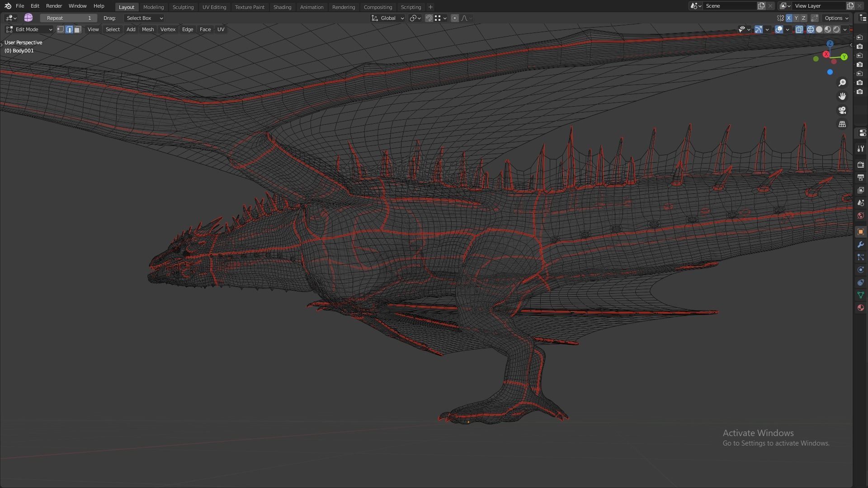The image size is (868, 488).
Task: Switch to vertex select mode
Action: (60, 29)
